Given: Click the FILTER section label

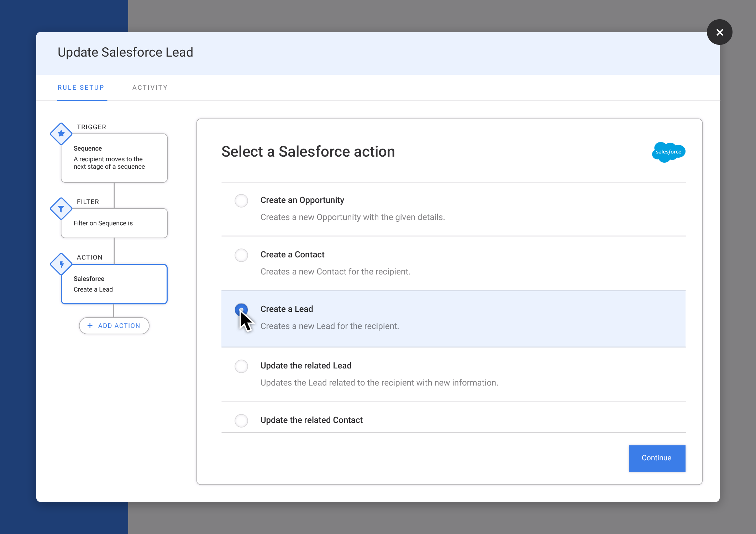Looking at the screenshot, I should click(88, 202).
